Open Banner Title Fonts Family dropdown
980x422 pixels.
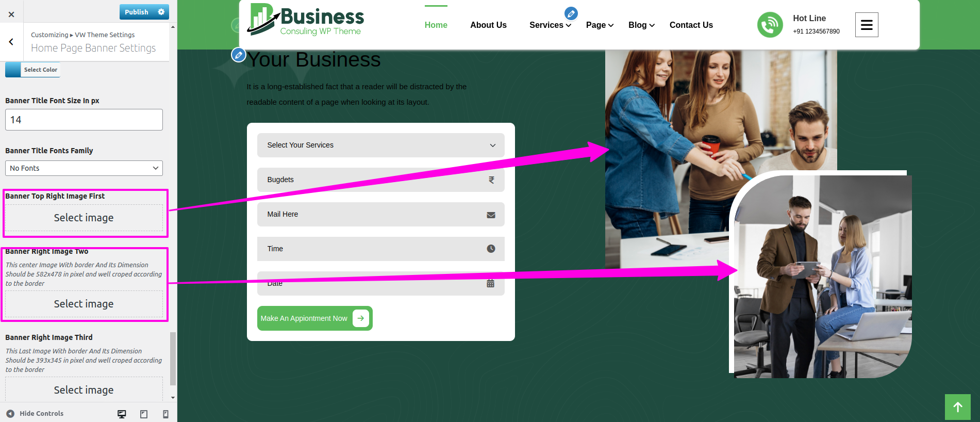pyautogui.click(x=84, y=168)
